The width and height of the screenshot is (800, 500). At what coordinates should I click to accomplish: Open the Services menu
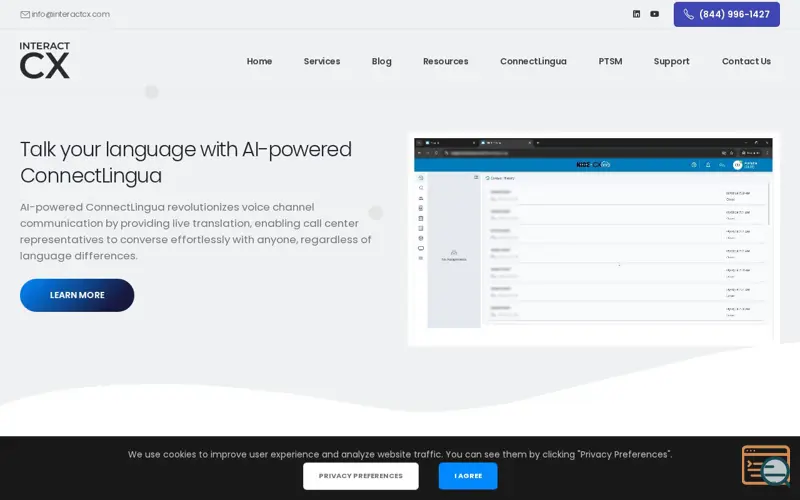322,61
